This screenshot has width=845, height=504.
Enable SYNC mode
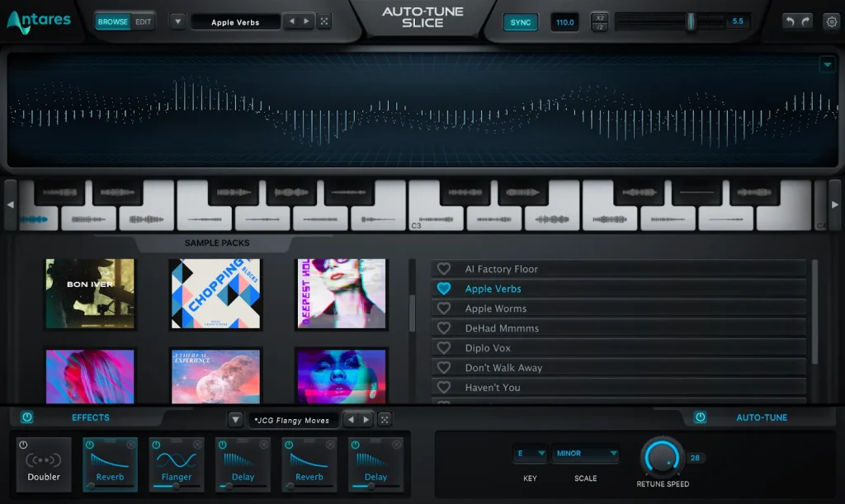pyautogui.click(x=520, y=22)
